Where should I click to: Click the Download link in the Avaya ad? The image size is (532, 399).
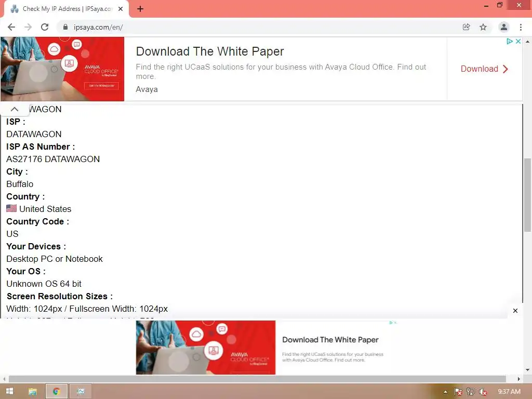[484, 69]
